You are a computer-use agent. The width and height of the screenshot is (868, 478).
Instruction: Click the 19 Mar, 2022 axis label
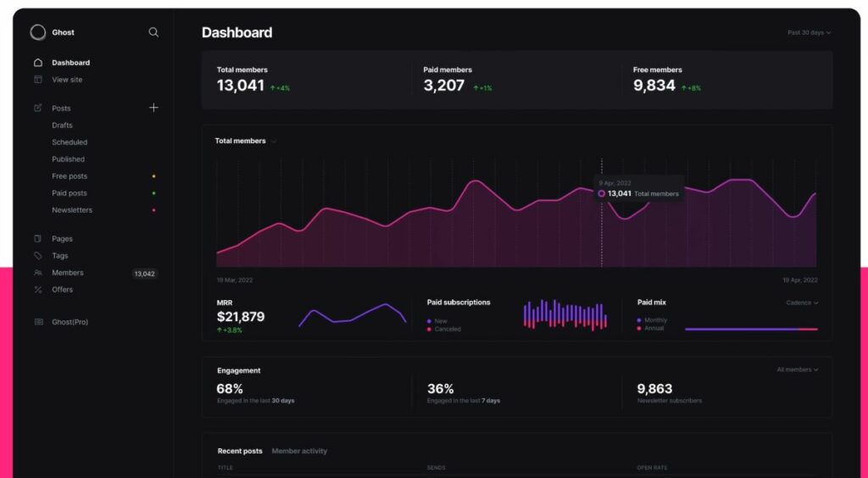point(235,281)
